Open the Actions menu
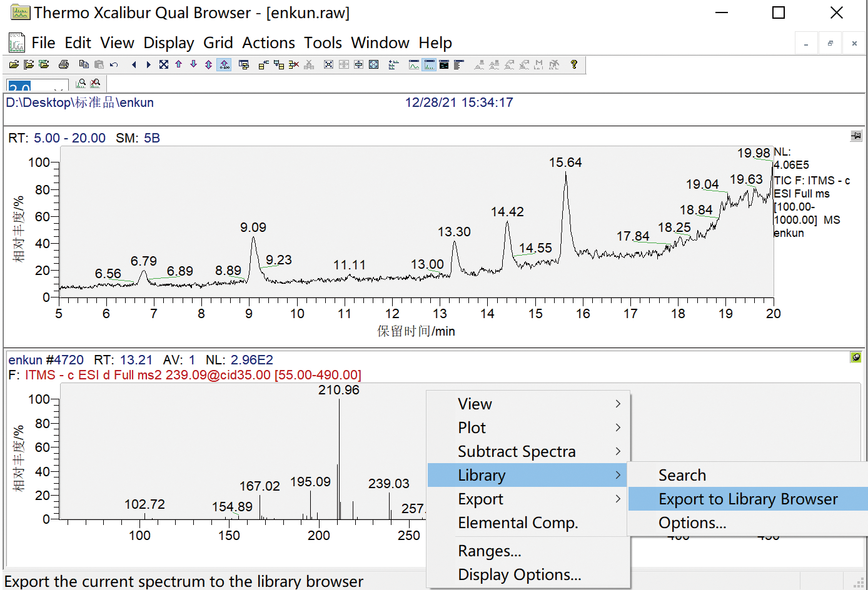This screenshot has height=590, width=868. coord(268,43)
